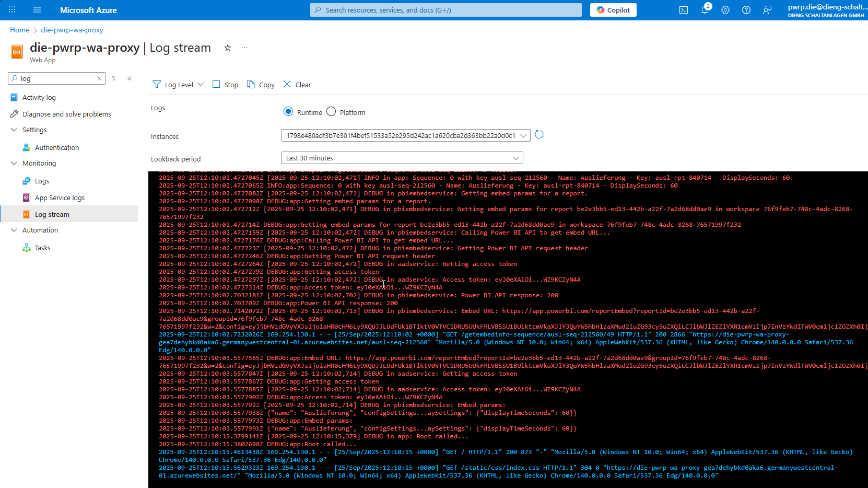Open Authentication settings
Viewport: 868px width, 488px height.
click(57, 147)
